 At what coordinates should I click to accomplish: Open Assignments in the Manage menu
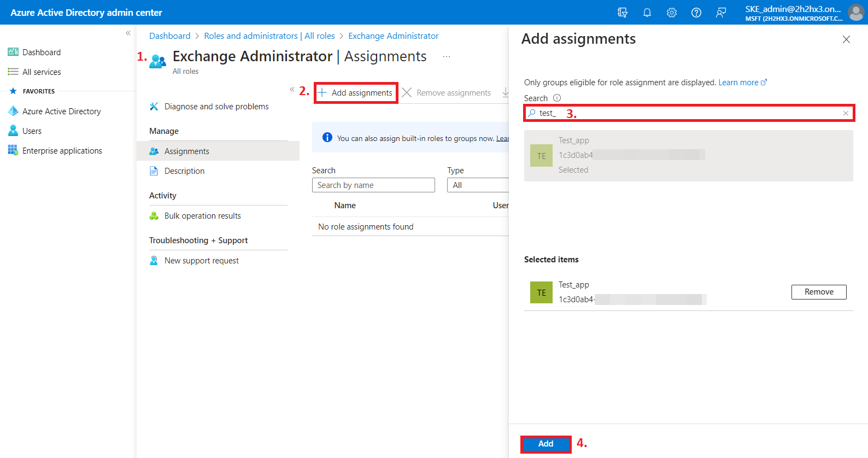tap(186, 151)
